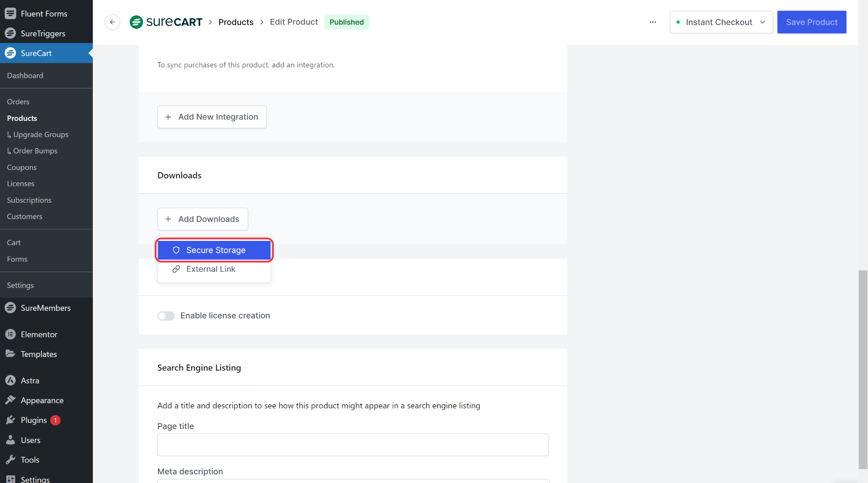Select Secure Storage option
Viewport: 868px width, 483px height.
[214, 250]
